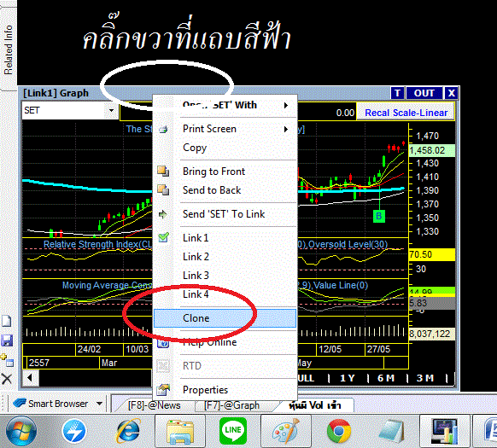Choose Send 'SET' To Link
Screen dimensions: 497x448
225,214
